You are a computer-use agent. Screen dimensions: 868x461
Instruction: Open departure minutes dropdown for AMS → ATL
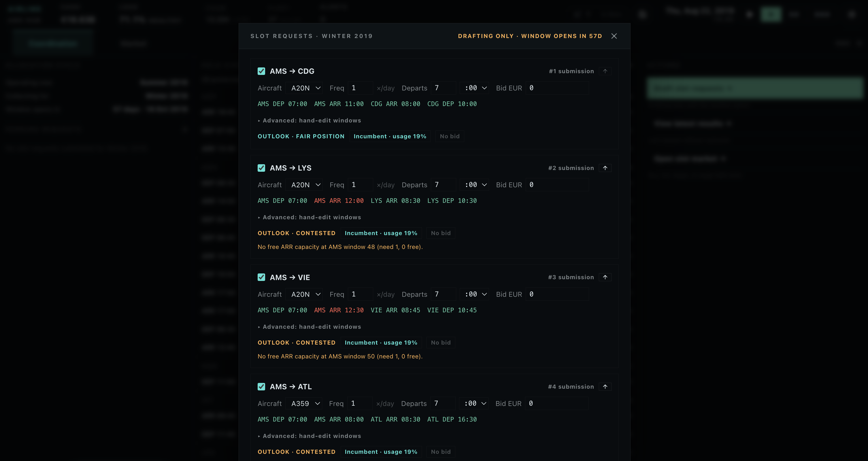[474, 403]
